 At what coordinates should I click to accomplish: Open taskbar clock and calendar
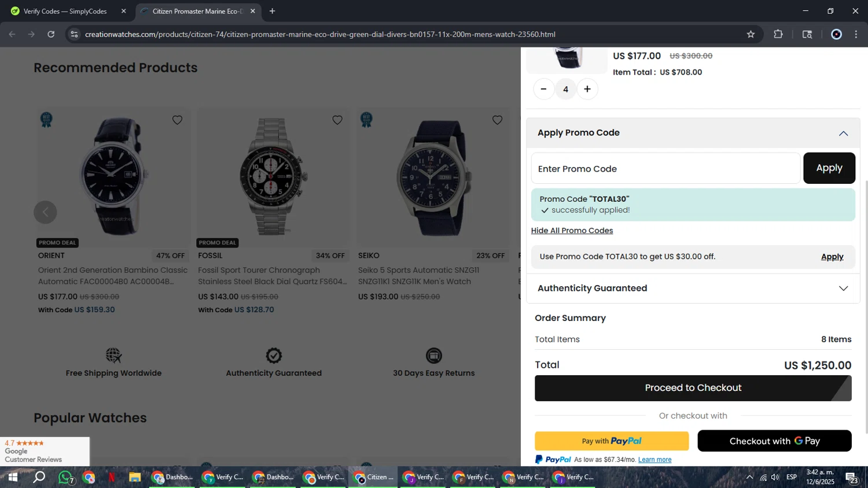click(821, 477)
